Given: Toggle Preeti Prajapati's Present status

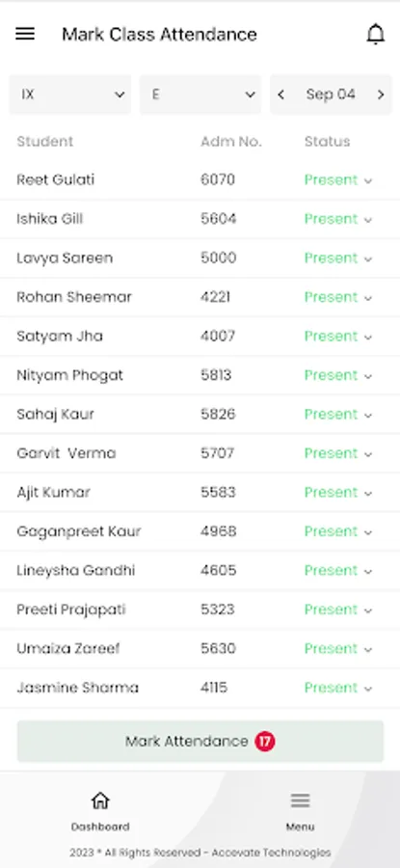Looking at the screenshot, I should pos(338,610).
